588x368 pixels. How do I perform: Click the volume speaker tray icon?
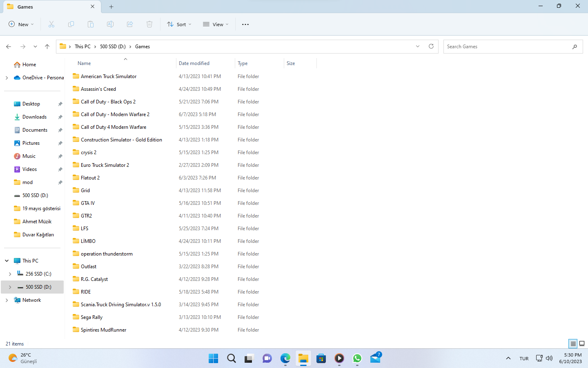[x=549, y=358]
